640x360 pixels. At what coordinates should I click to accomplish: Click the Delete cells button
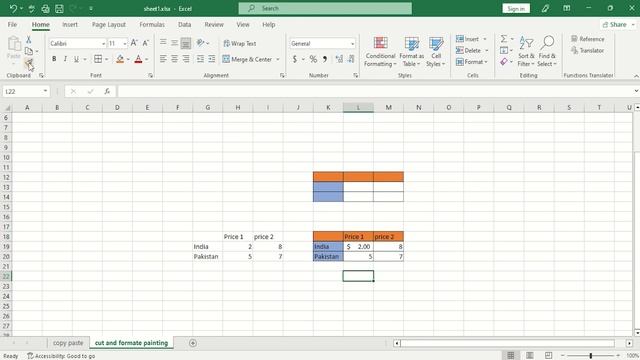(x=472, y=50)
